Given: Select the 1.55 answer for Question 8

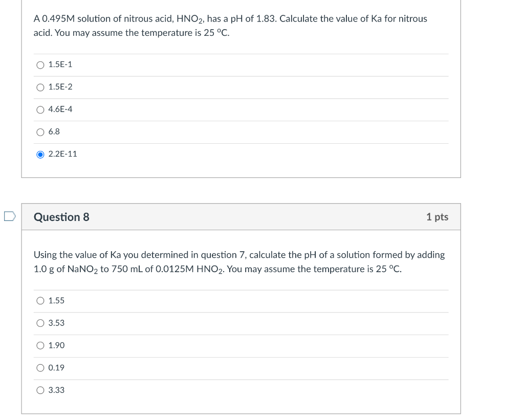Looking at the screenshot, I should [x=40, y=301].
